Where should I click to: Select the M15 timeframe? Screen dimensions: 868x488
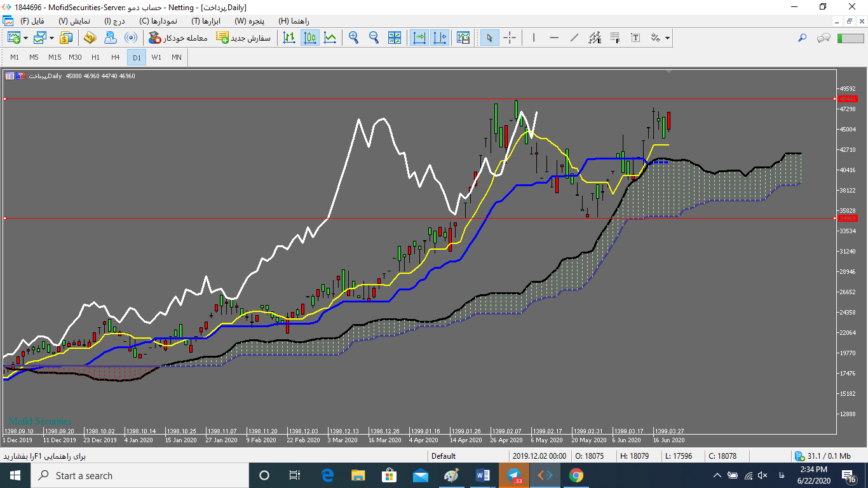pyautogui.click(x=55, y=57)
